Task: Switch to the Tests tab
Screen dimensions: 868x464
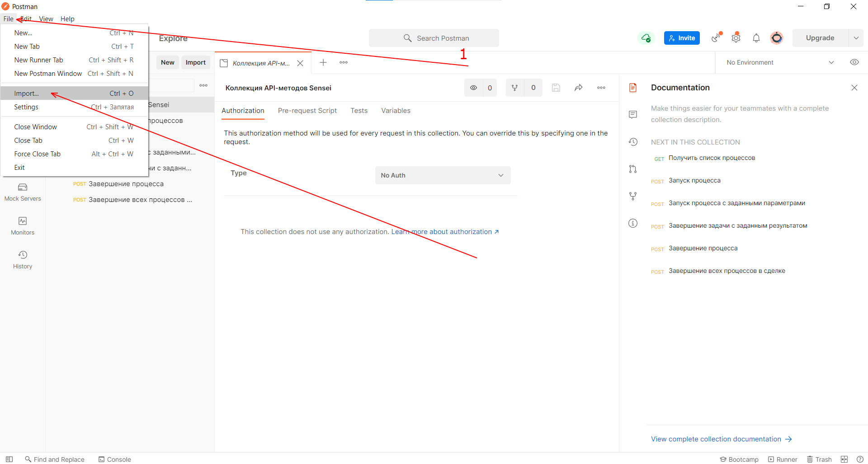Action: click(359, 111)
